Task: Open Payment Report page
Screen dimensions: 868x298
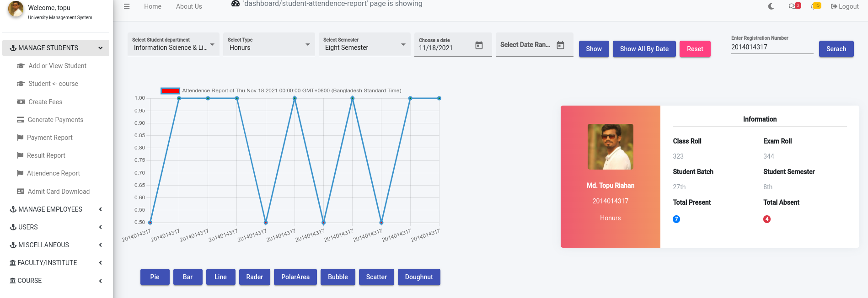Action: coord(49,138)
